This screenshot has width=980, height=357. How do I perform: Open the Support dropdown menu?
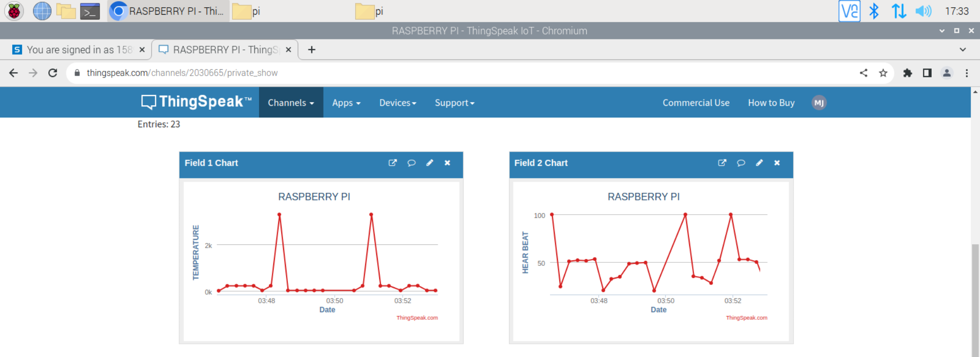(x=454, y=103)
